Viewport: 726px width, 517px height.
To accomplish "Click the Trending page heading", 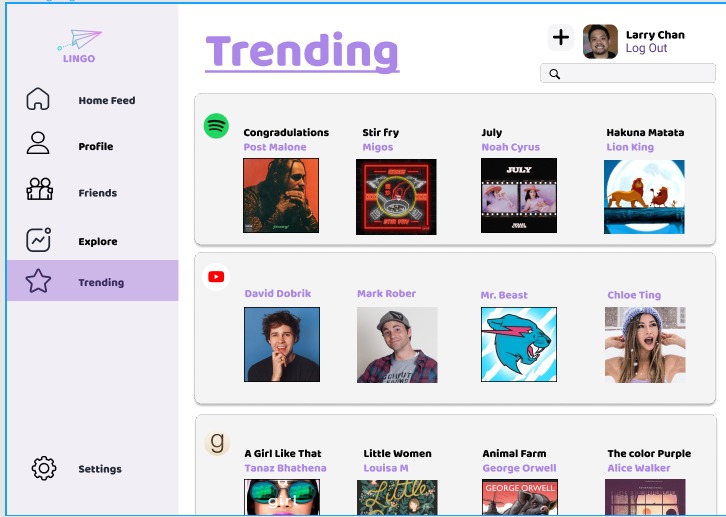I will (x=302, y=52).
